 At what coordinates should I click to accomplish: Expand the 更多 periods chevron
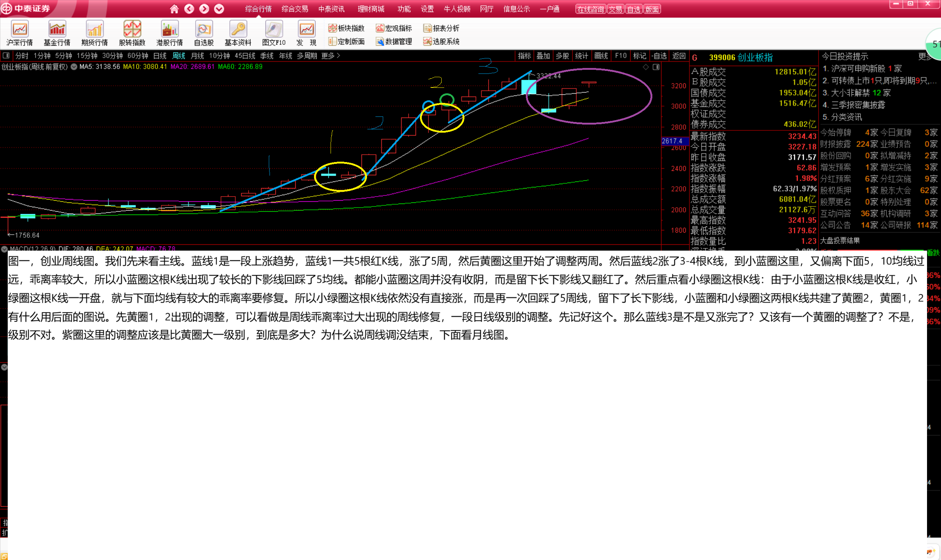[x=338, y=56]
